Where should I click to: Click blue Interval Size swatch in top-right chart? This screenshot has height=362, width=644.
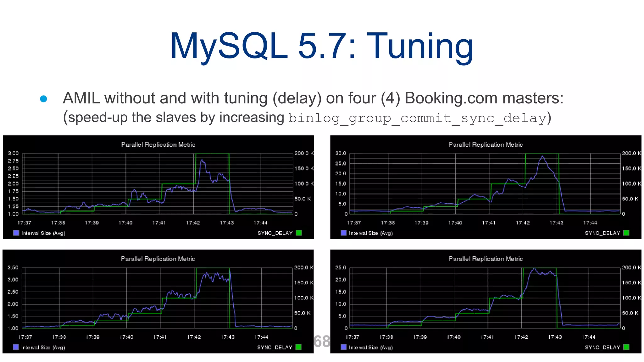(343, 233)
